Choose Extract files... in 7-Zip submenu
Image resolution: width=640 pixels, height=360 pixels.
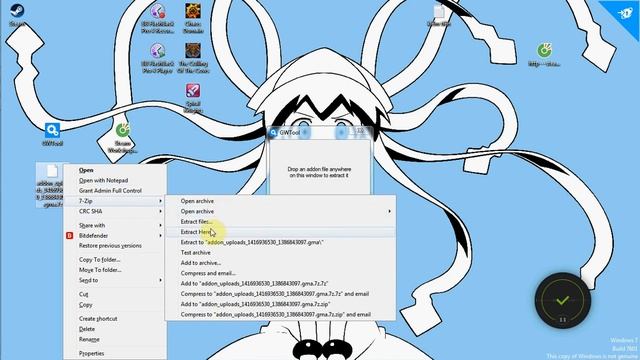click(x=197, y=222)
